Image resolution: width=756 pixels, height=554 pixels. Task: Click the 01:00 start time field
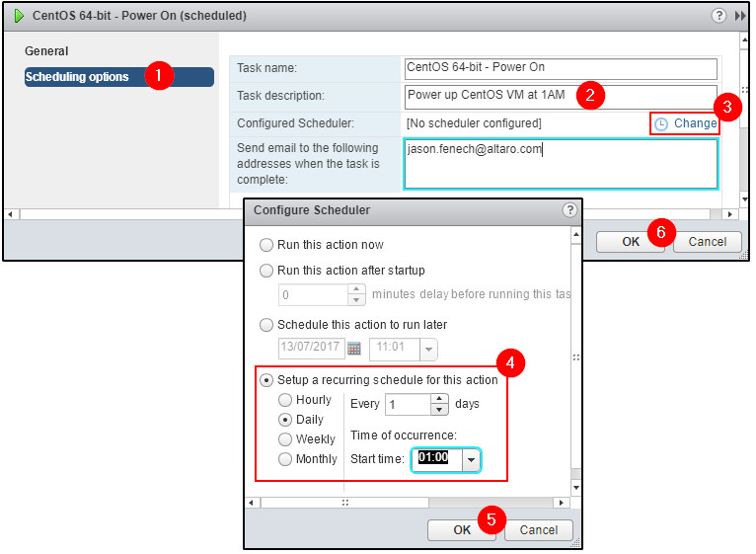pos(437,460)
